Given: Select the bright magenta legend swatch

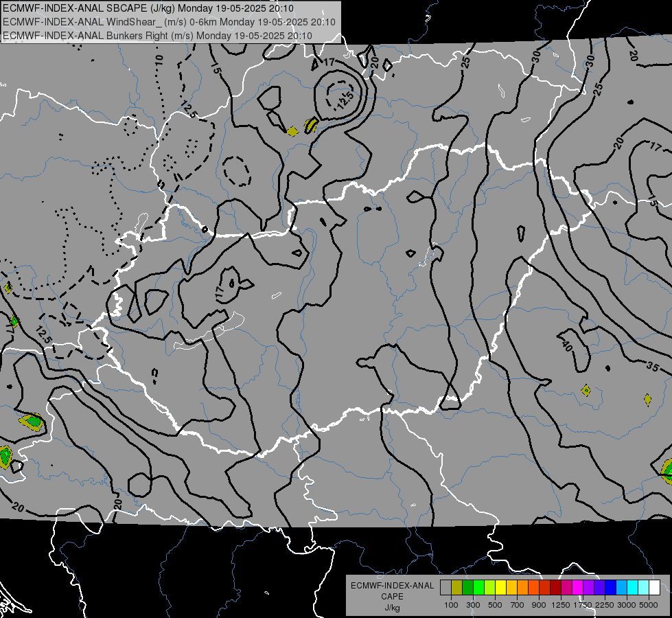Looking at the screenshot, I should 578,588.
